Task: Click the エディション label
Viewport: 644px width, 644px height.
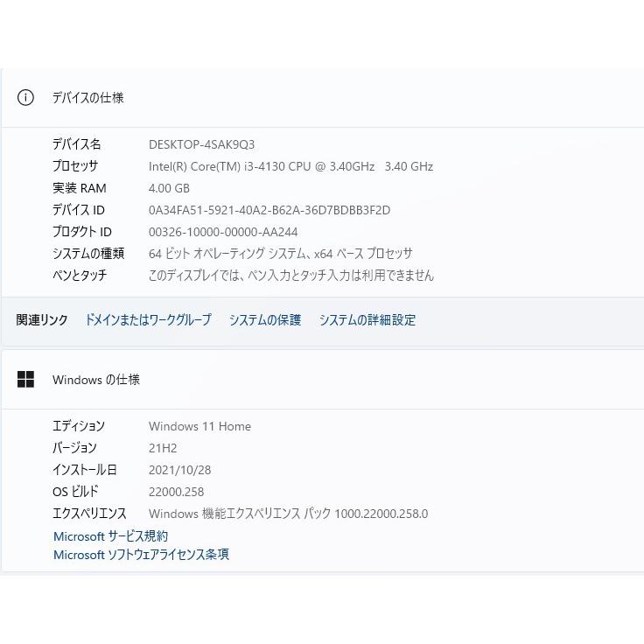Action: (x=79, y=426)
